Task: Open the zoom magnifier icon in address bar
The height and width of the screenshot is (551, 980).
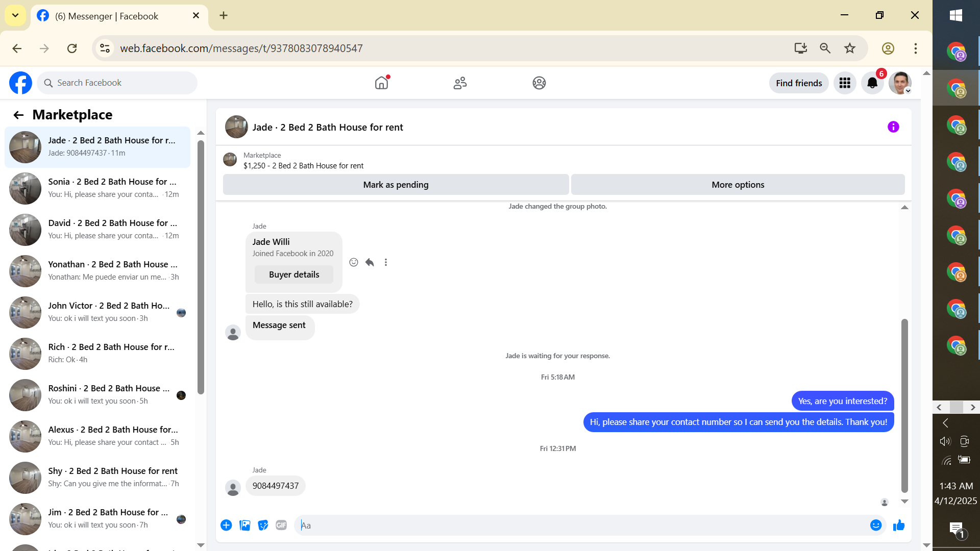Action: coord(825,48)
